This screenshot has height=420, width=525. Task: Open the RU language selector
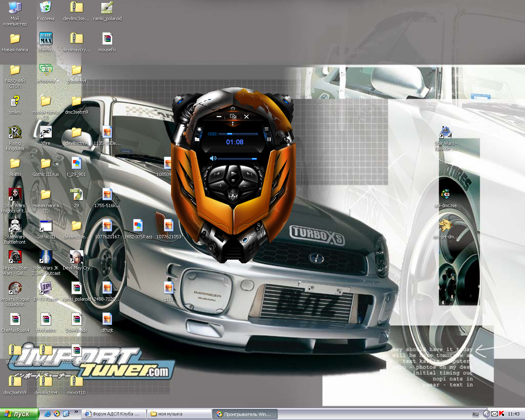(475, 414)
